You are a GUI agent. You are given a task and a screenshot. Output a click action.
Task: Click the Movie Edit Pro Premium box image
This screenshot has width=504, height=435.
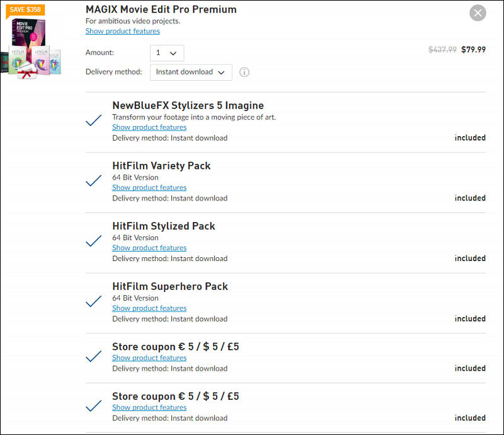click(x=31, y=49)
